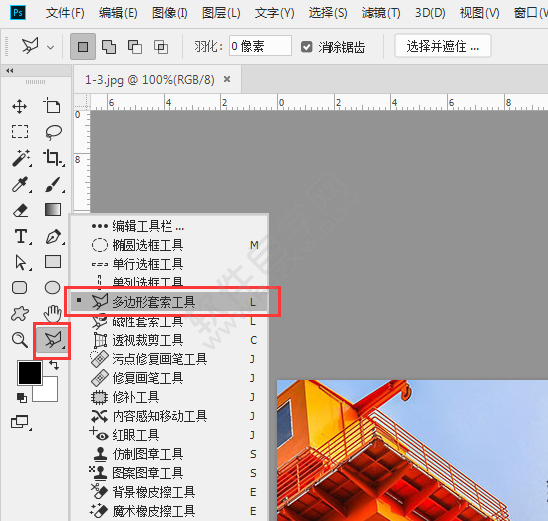Click the 选择并遮住 button

pos(443,46)
